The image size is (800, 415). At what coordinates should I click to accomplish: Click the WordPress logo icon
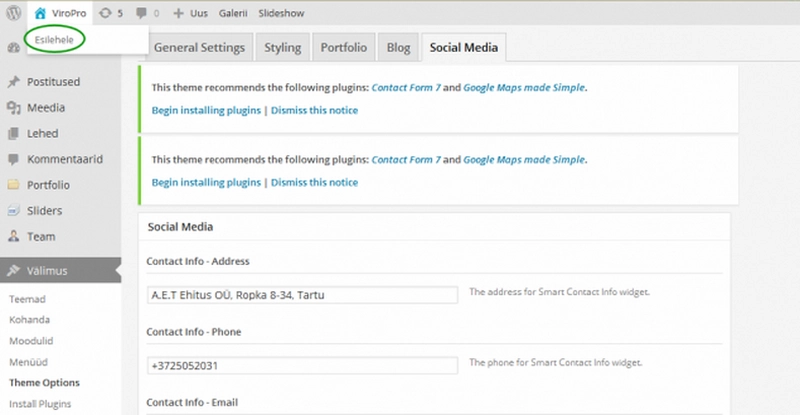coord(13,14)
